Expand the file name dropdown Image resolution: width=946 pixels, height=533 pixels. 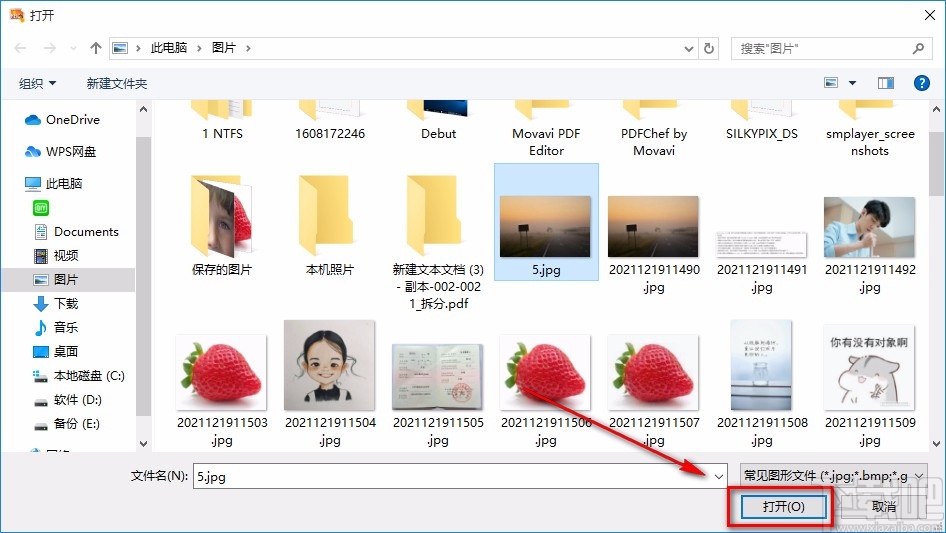coord(719,476)
